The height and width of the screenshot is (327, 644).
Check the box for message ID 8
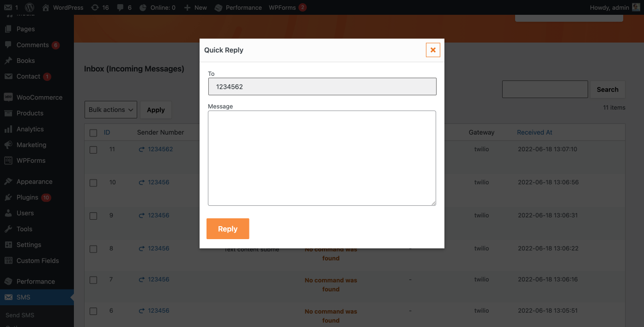click(x=93, y=249)
